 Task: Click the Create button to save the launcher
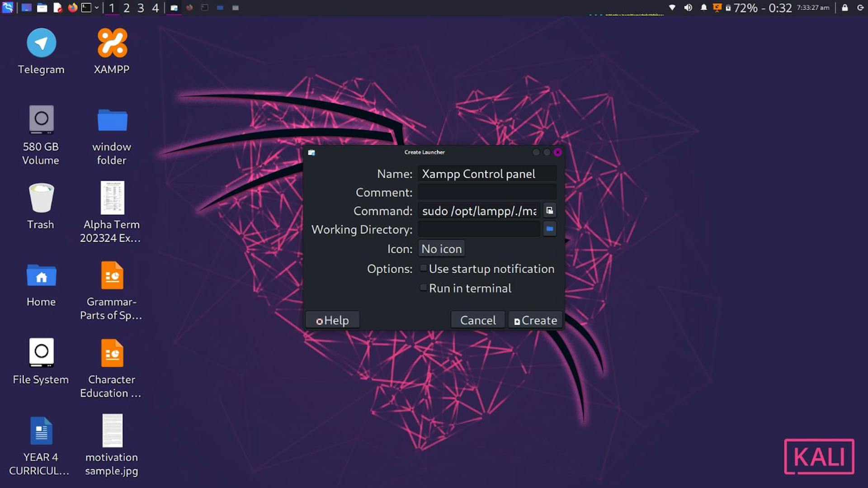click(x=535, y=320)
